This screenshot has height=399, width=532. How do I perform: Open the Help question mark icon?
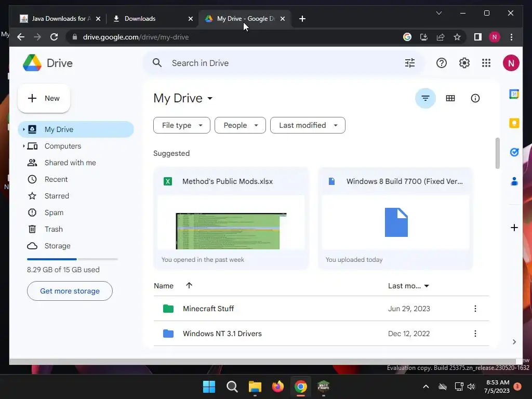pyautogui.click(x=442, y=63)
